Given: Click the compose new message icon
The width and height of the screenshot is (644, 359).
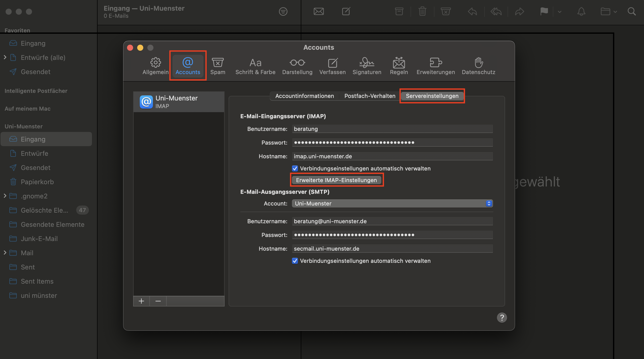Looking at the screenshot, I should pos(346,11).
